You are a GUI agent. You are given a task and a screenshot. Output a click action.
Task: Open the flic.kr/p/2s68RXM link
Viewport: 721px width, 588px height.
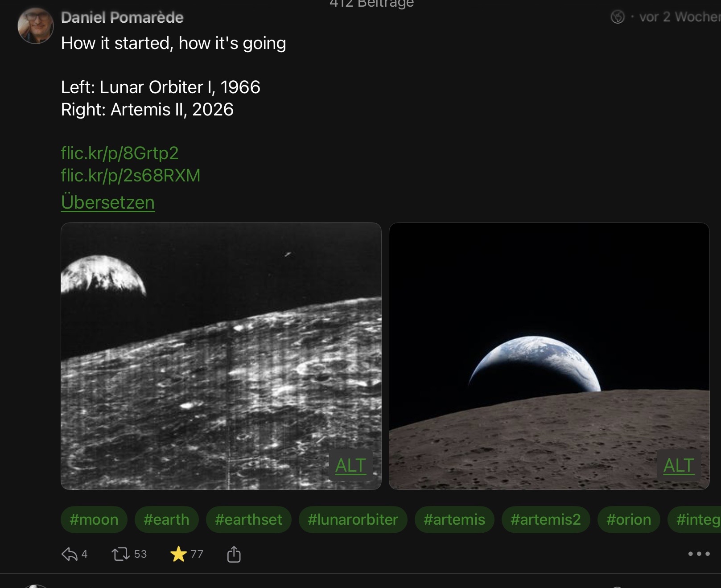(130, 176)
